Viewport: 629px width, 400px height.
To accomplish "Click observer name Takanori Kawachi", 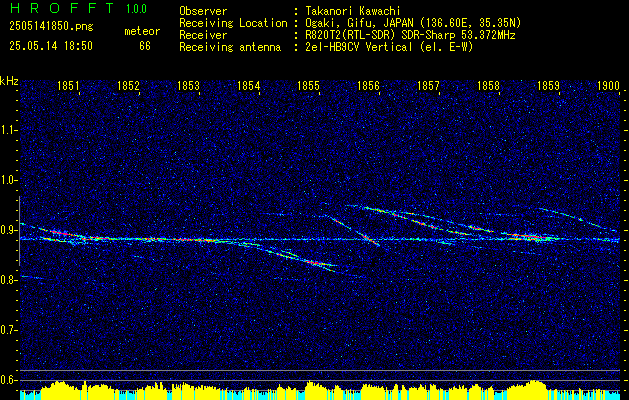I will coord(352,11).
